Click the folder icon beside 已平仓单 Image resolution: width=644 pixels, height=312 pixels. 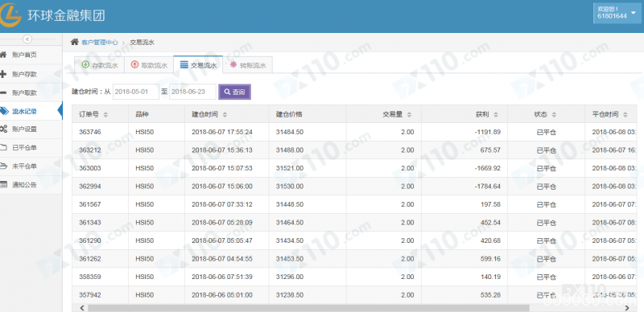[3, 147]
